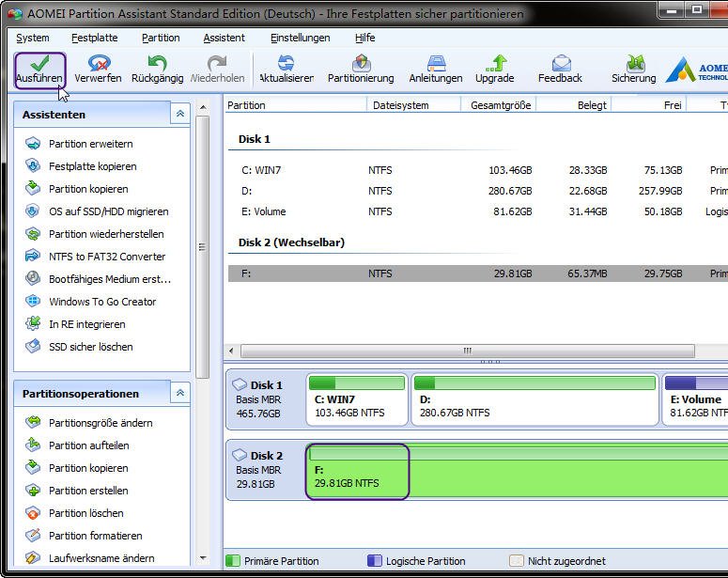Select Disk 2 Basis MBR header
728x578 pixels.
click(266, 470)
